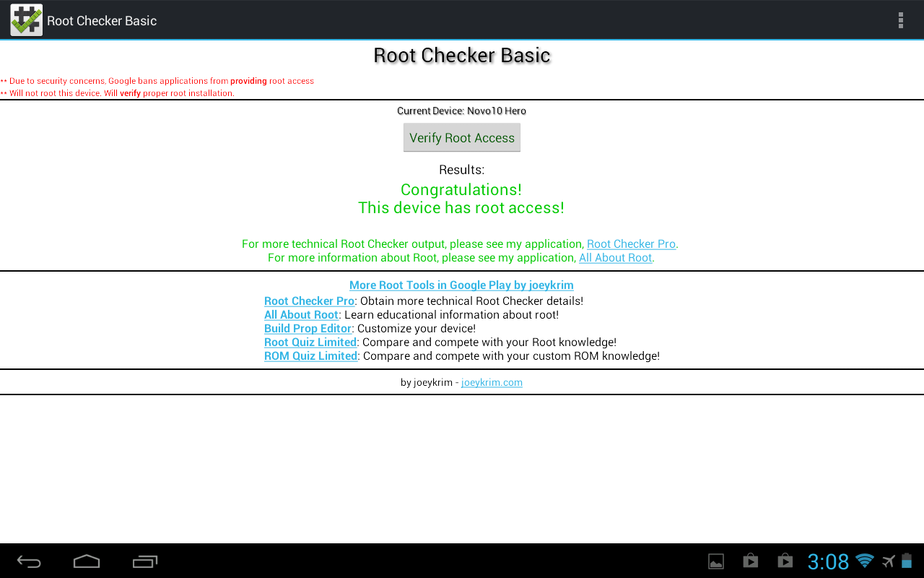Tap the Android home navigation icon
924x578 pixels.
[87, 561]
